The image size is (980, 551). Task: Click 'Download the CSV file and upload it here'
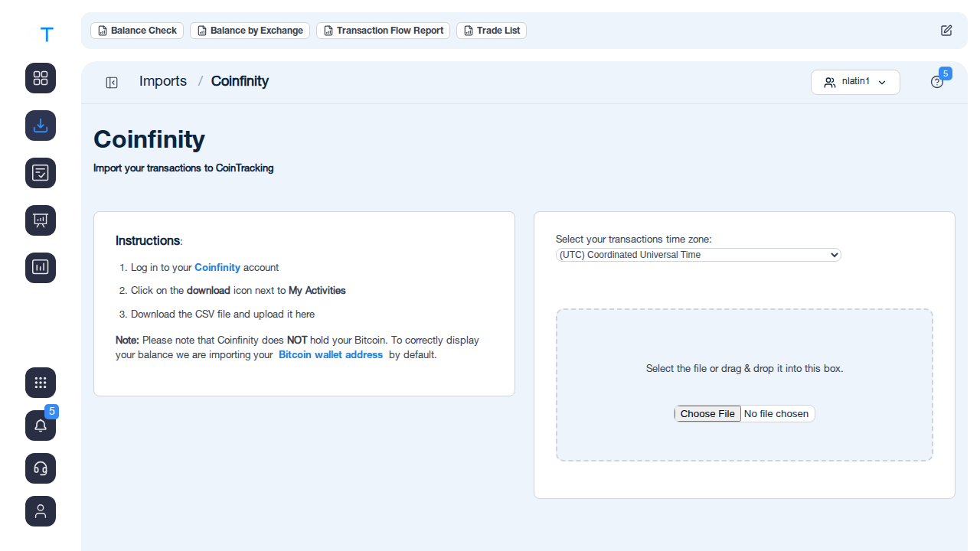(223, 315)
